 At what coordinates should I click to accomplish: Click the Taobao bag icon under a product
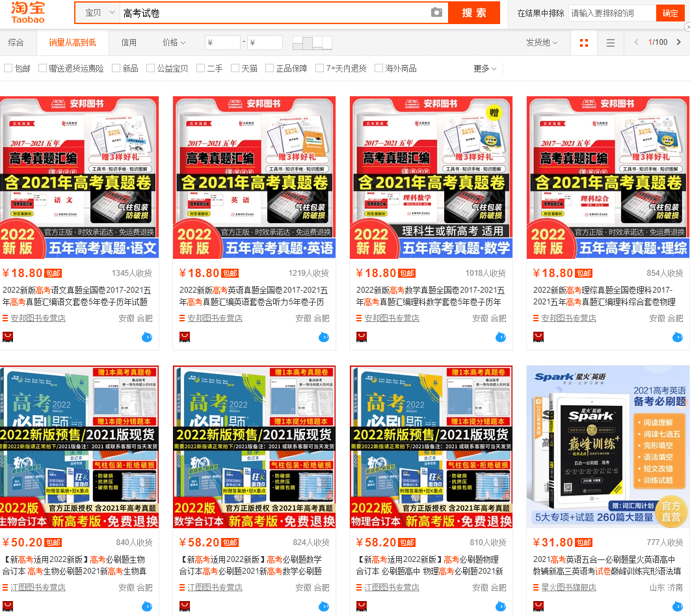tap(8, 337)
